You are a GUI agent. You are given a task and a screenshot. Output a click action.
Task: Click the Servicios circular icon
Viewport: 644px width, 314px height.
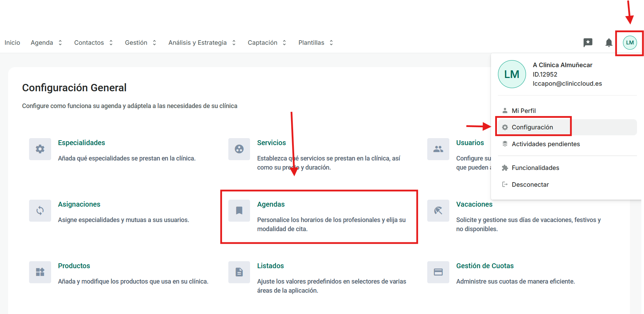click(239, 149)
